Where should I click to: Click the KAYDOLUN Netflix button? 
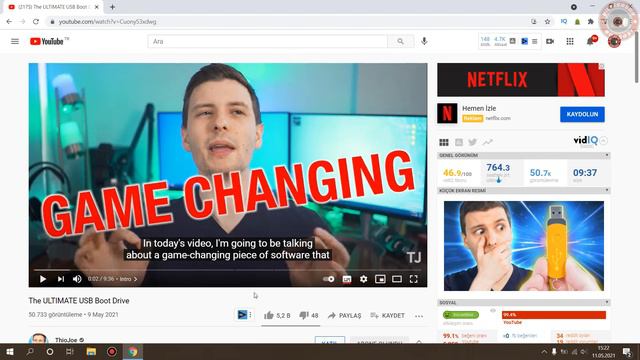582,114
